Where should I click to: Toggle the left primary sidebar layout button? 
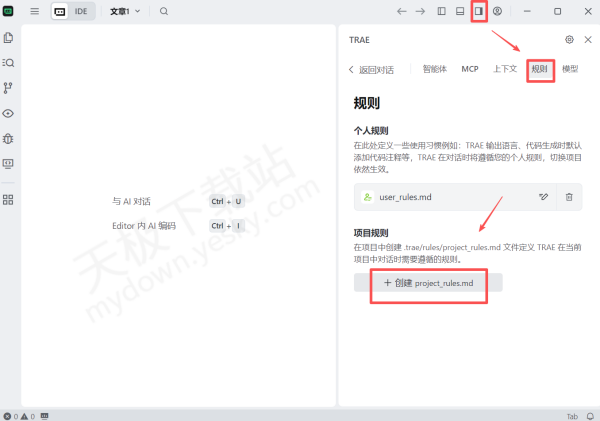click(441, 11)
